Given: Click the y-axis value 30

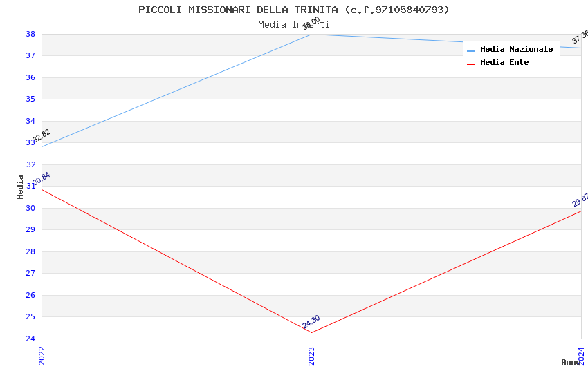Looking at the screenshot, I should tap(30, 208).
